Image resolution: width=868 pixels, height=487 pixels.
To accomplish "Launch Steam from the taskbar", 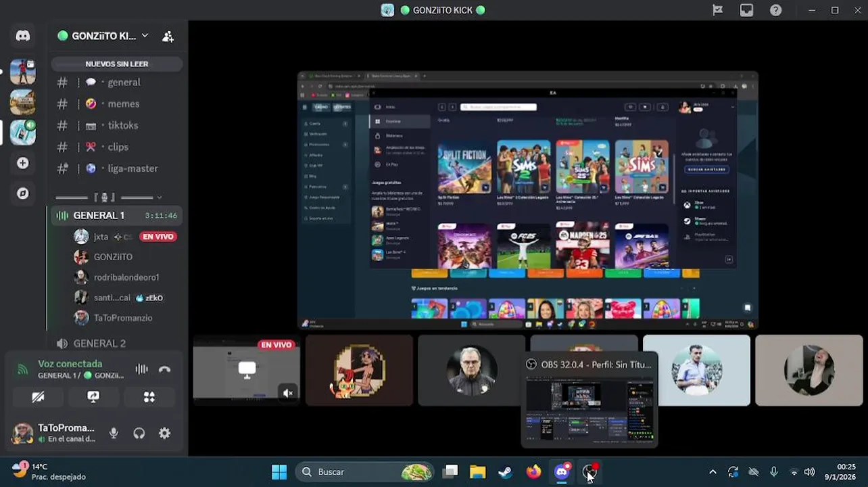I will click(x=505, y=472).
